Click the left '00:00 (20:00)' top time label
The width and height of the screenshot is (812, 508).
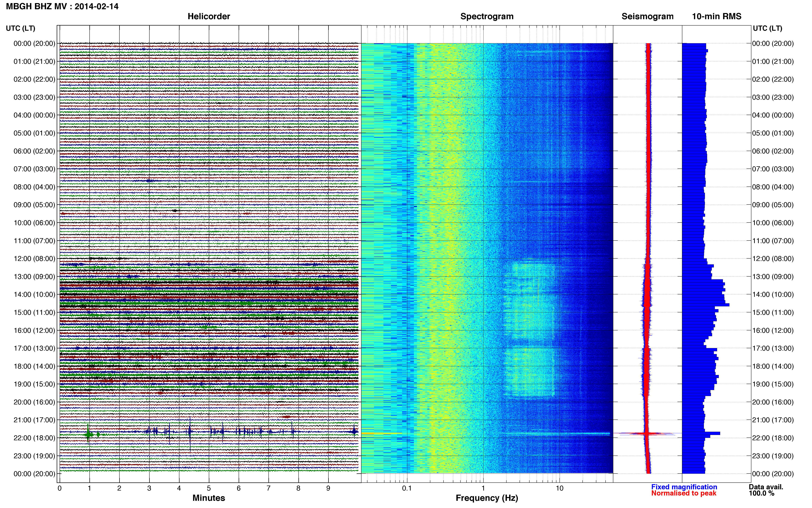(34, 43)
